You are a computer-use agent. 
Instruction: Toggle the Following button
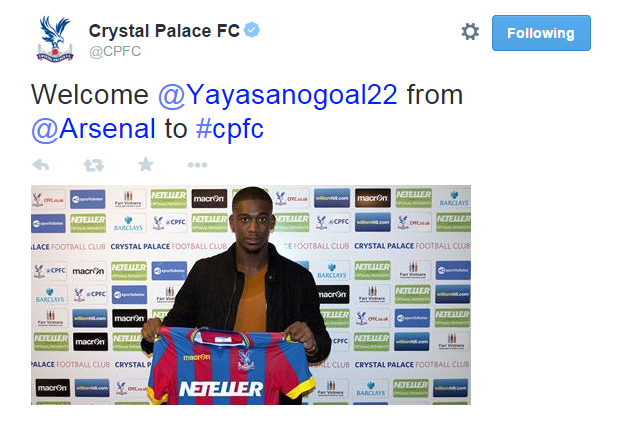541,33
